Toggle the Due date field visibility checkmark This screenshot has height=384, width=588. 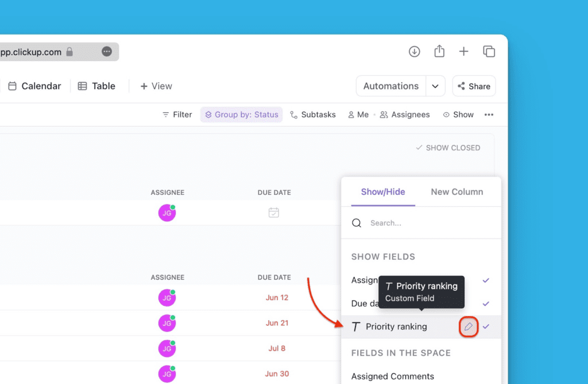click(486, 304)
